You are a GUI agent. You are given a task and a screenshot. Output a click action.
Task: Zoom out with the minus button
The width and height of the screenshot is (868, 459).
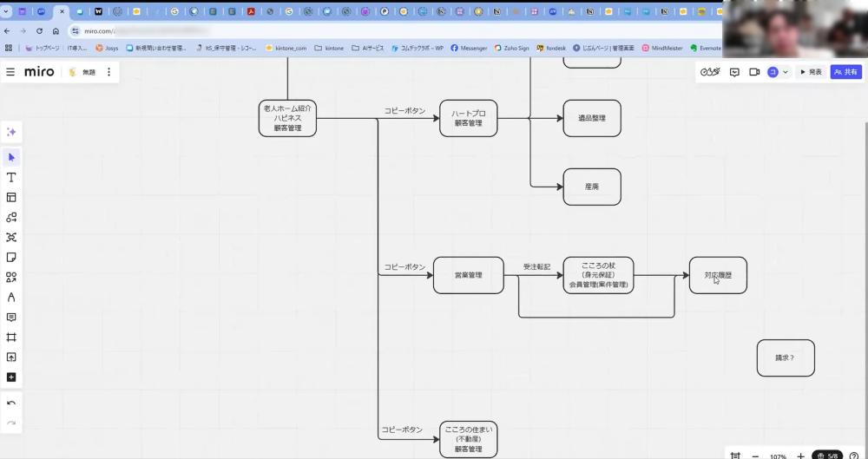756,456
